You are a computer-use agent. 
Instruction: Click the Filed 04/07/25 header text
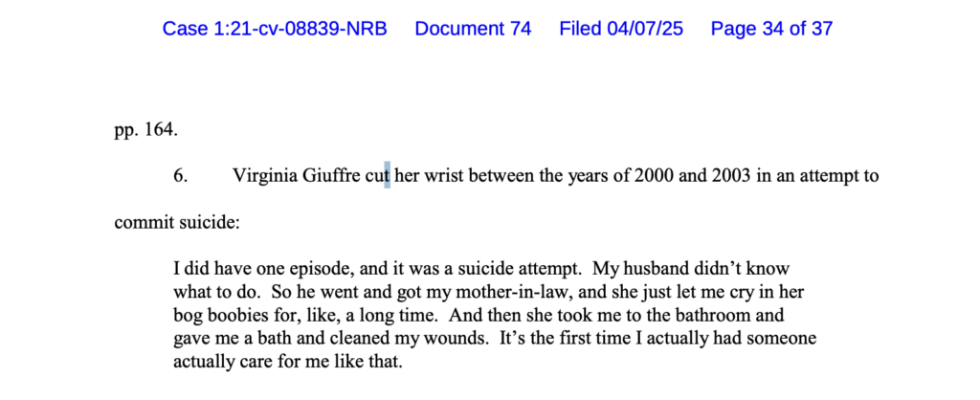[621, 29]
